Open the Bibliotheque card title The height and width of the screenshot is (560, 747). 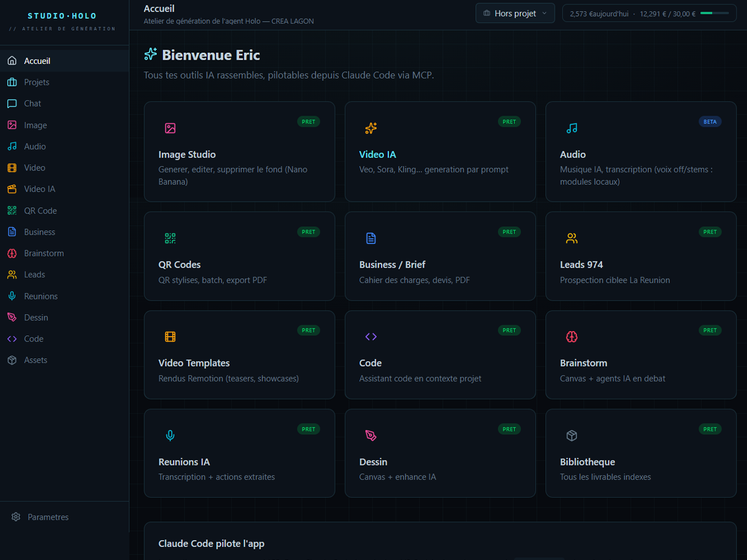click(x=588, y=462)
